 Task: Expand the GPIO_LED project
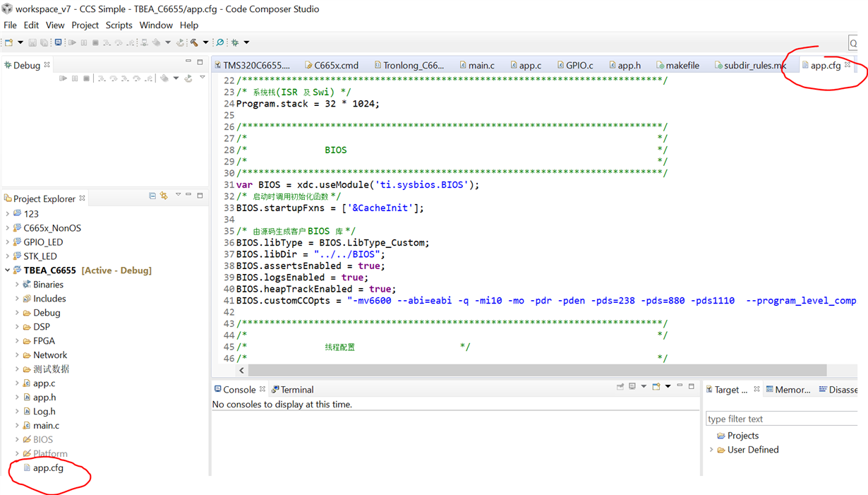coord(8,241)
